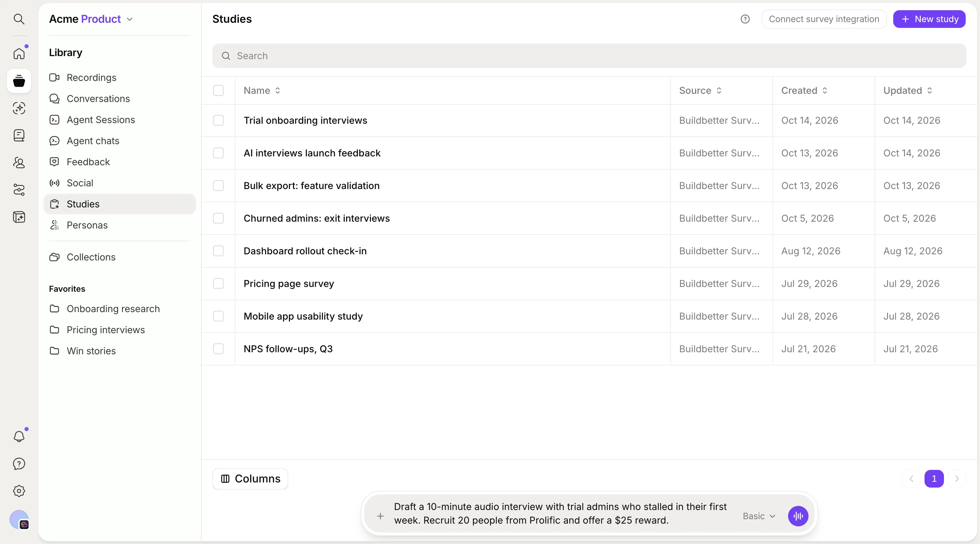
Task: Sort by the Created column
Action: tap(804, 90)
